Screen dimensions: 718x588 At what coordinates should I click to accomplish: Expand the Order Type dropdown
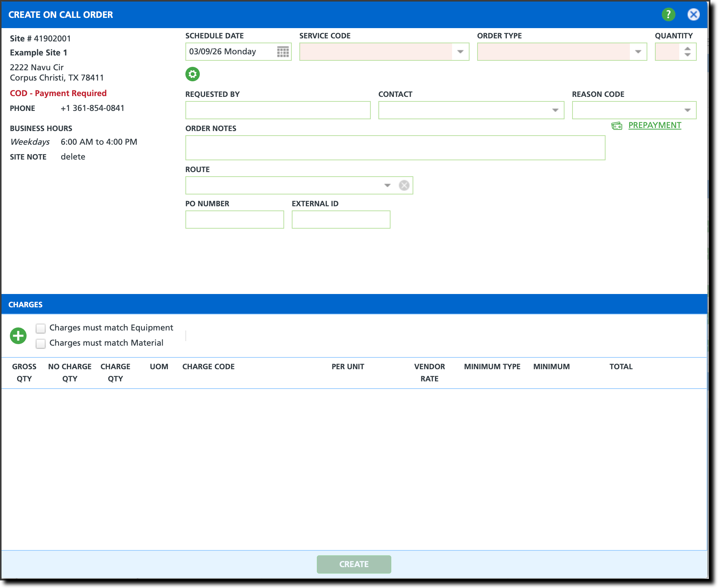638,52
